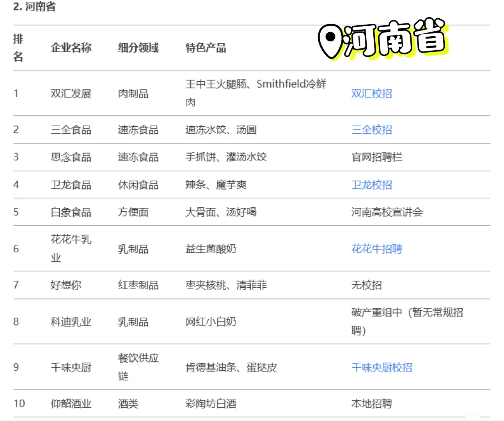504x421 pixels.
Task: Click the 本地招聘 text
Action: pyautogui.click(x=371, y=403)
